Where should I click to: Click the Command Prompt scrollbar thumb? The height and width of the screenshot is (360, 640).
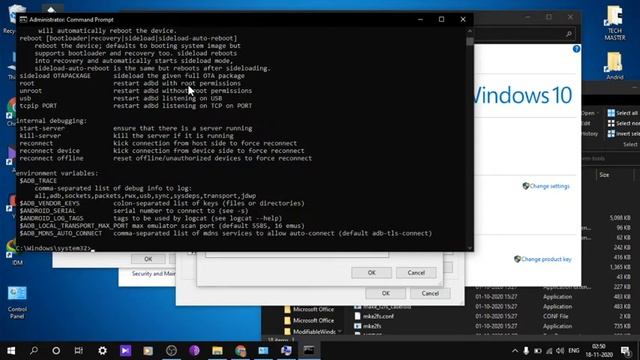point(469,42)
